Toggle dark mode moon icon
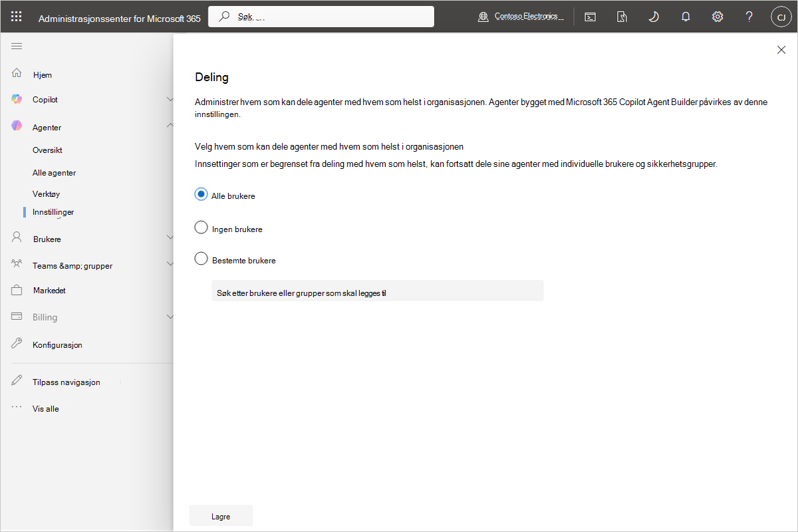 (654, 17)
